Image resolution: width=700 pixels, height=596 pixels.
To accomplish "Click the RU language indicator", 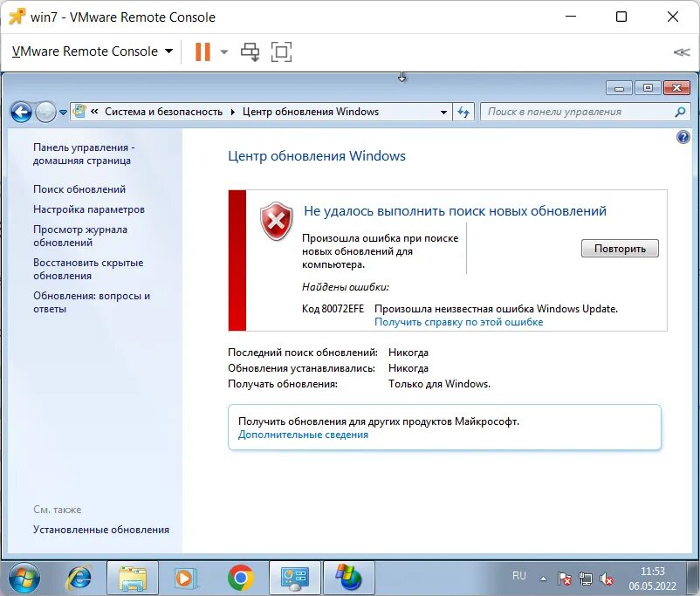I will [519, 576].
